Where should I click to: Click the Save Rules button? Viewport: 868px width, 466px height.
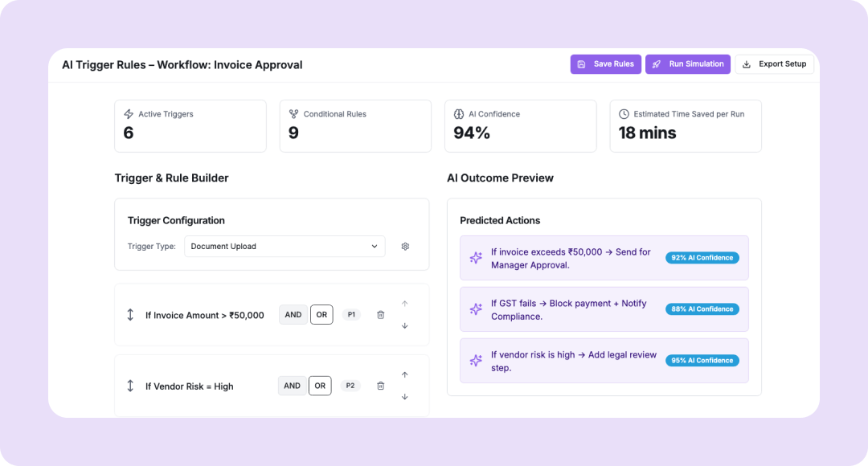coord(605,64)
